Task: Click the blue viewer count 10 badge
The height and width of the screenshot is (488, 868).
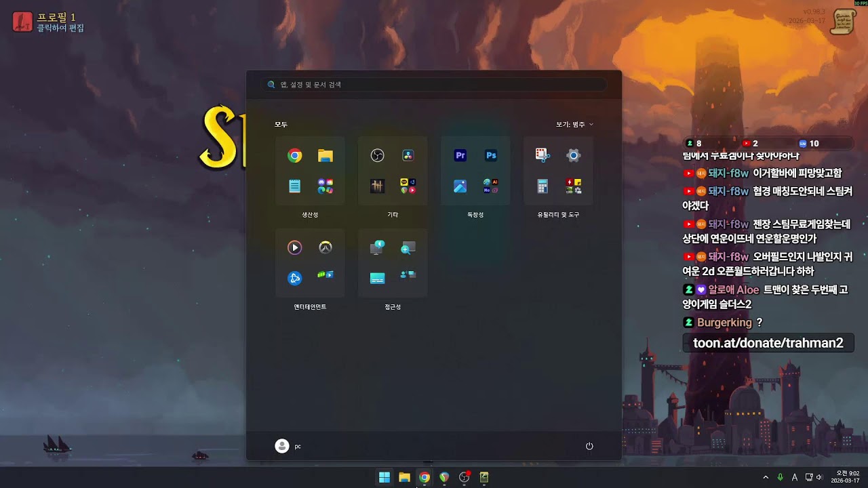Action: pos(809,144)
